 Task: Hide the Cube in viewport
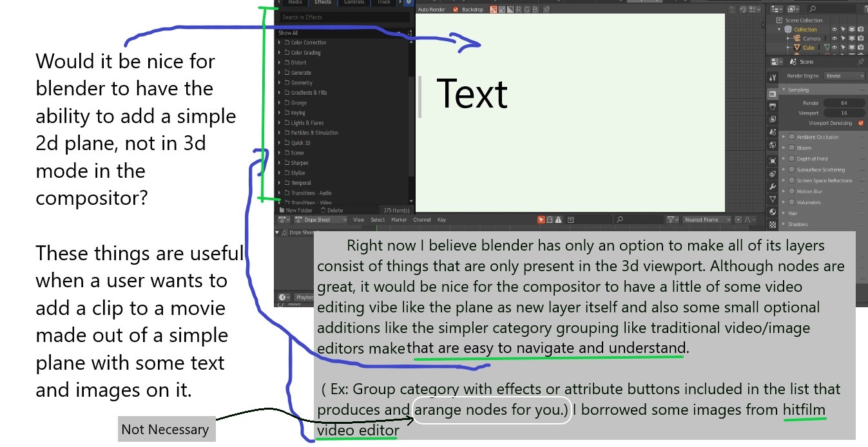(834, 48)
